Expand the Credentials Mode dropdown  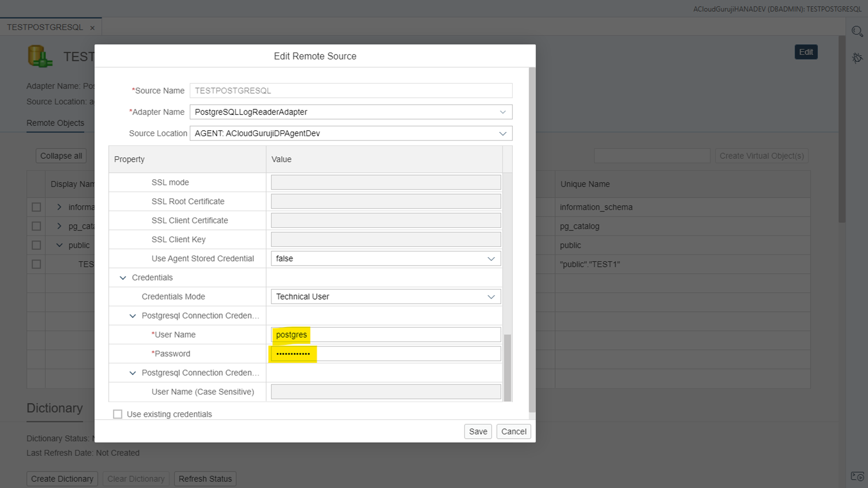tap(491, 297)
